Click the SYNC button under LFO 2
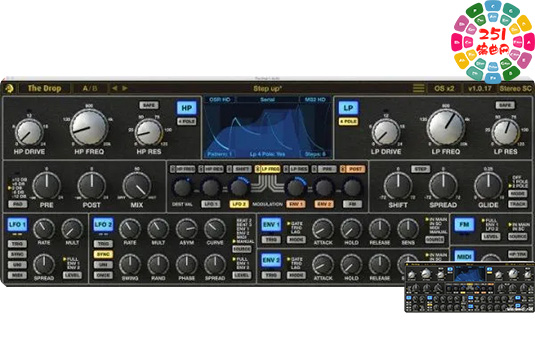This screenshot has height=363, width=535. (103, 255)
